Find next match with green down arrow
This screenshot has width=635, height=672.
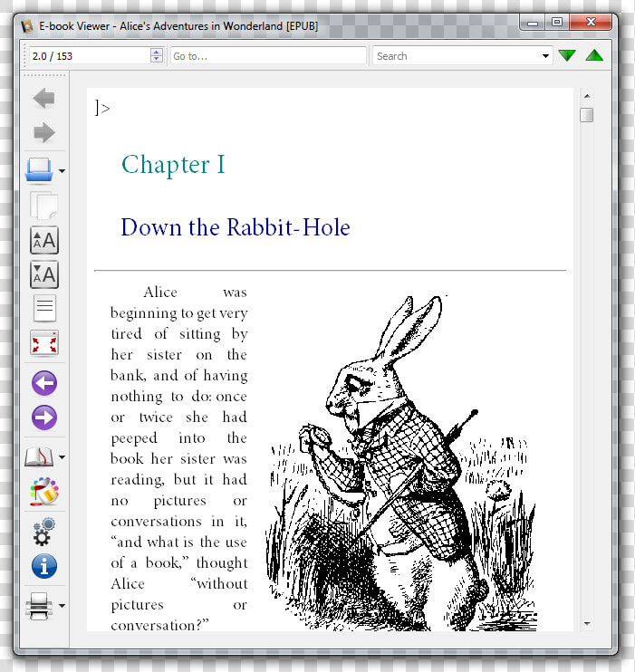point(567,56)
